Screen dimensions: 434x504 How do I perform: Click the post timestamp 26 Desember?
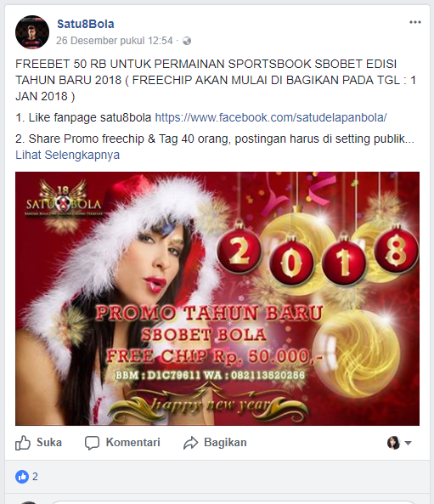pos(115,41)
